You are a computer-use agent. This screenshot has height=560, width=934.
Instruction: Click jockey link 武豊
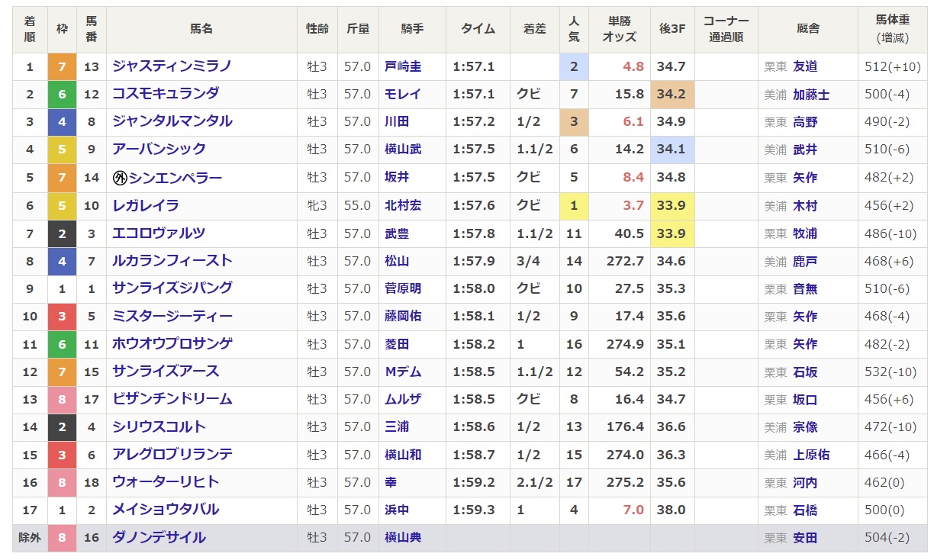click(x=397, y=233)
